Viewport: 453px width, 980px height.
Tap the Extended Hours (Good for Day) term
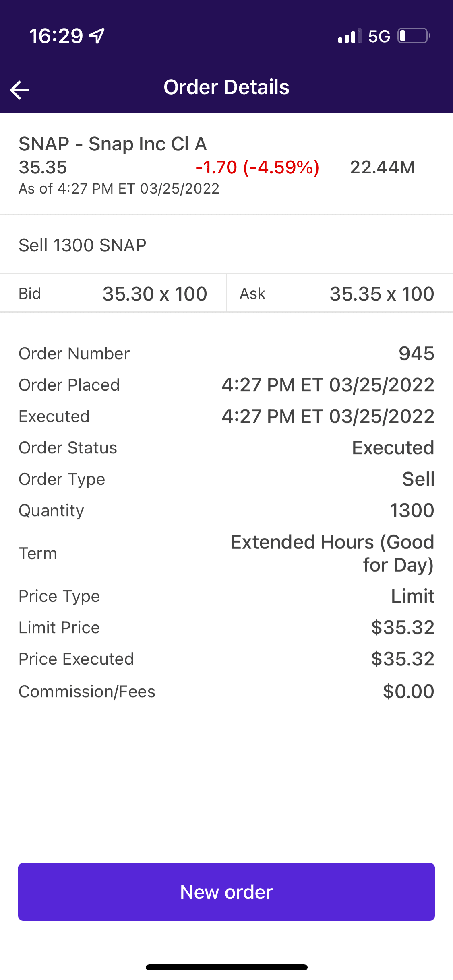[332, 553]
